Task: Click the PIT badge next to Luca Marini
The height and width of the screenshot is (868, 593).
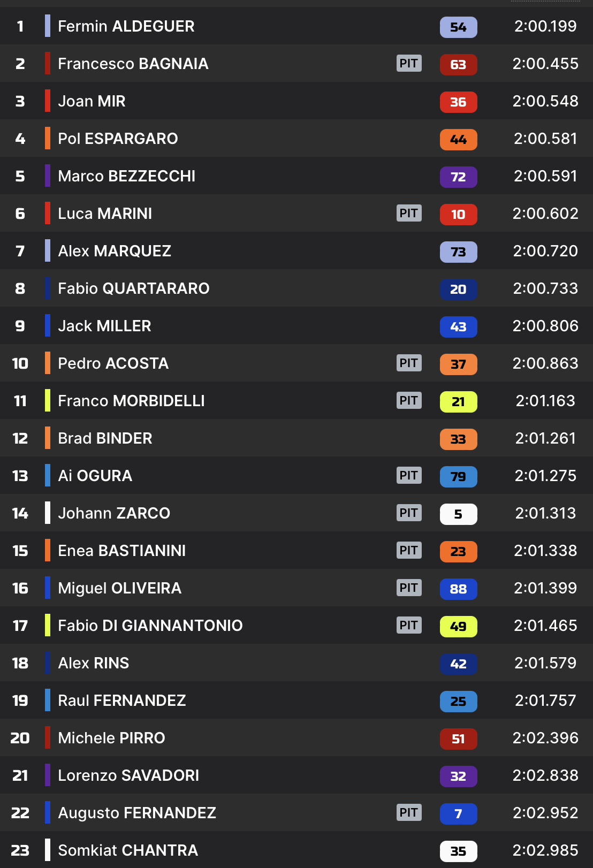Action: tap(409, 214)
